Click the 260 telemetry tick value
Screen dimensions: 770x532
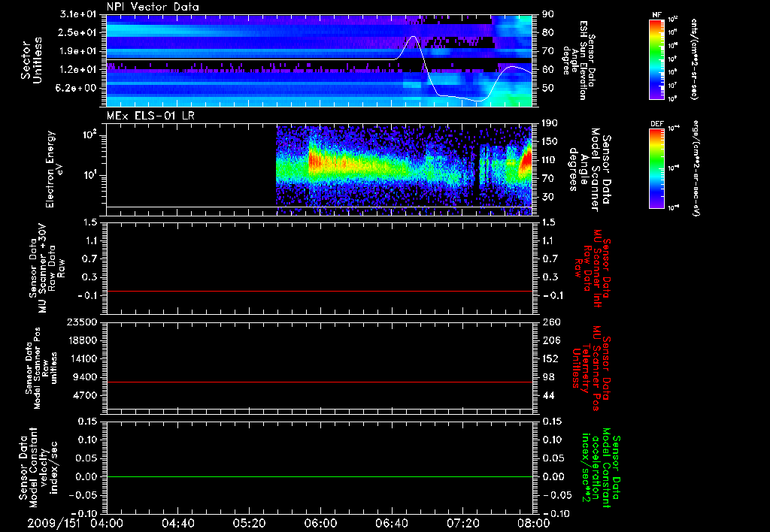pos(551,322)
